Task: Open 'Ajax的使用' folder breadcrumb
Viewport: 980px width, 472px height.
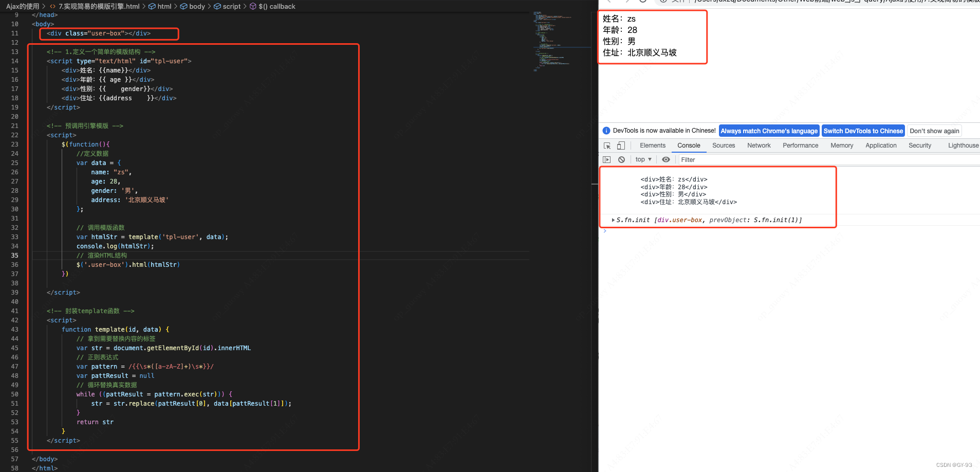Action: tap(23, 6)
